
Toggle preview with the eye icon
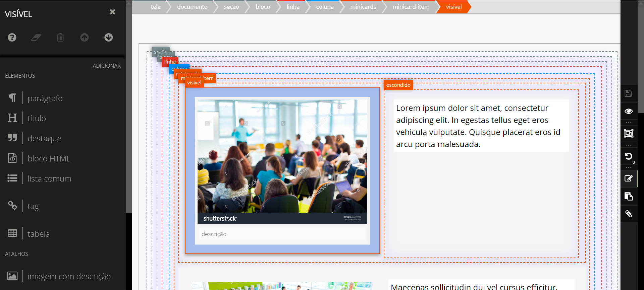[x=629, y=111]
